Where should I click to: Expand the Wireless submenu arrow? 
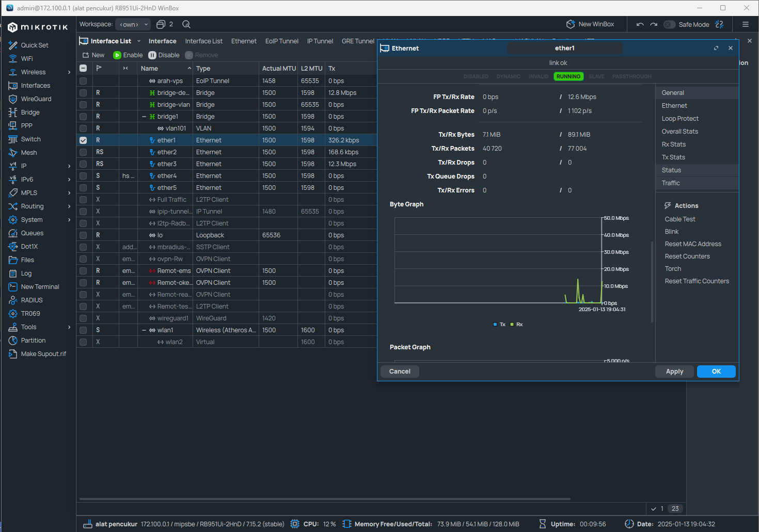coord(69,72)
